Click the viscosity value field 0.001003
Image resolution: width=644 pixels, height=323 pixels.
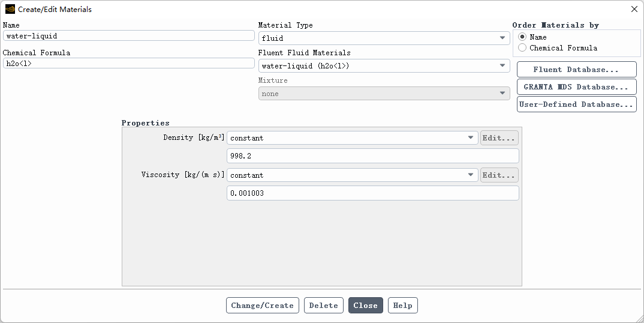point(372,193)
